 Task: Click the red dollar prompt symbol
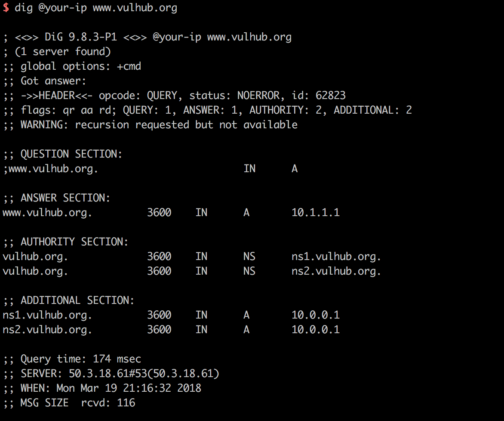(x=6, y=7)
